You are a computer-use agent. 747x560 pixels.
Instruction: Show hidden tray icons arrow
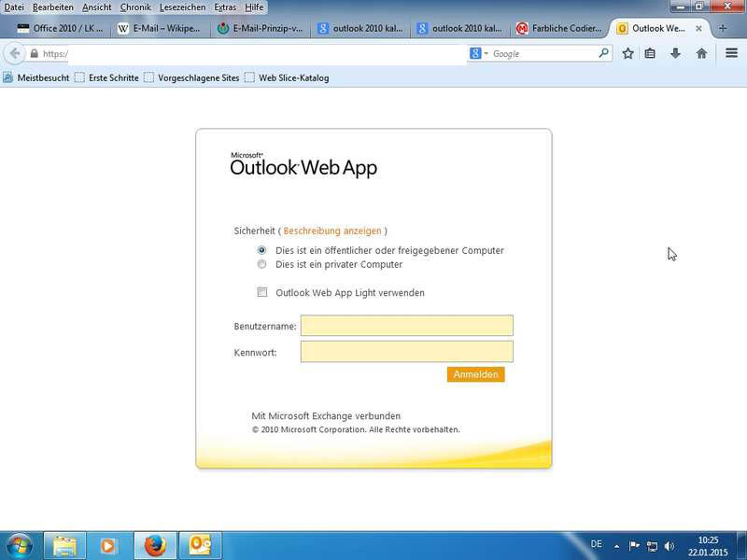(616, 547)
